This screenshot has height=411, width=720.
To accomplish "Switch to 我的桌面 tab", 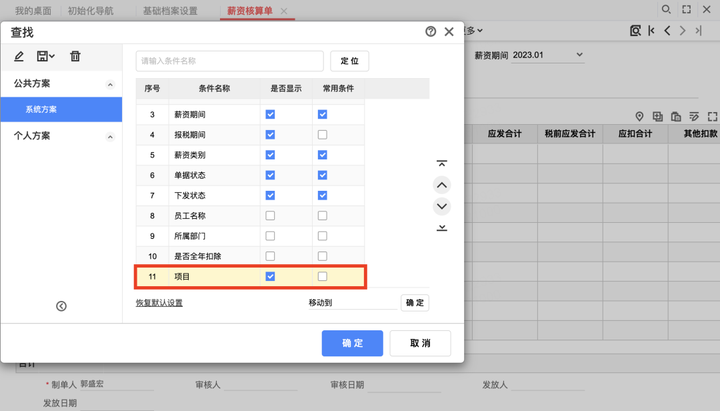I will tap(33, 11).
